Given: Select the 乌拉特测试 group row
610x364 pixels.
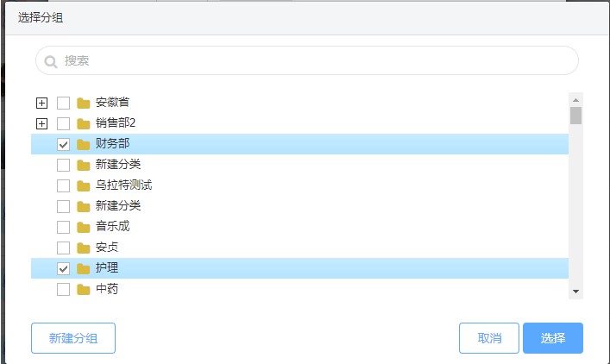Looking at the screenshot, I should point(123,185).
